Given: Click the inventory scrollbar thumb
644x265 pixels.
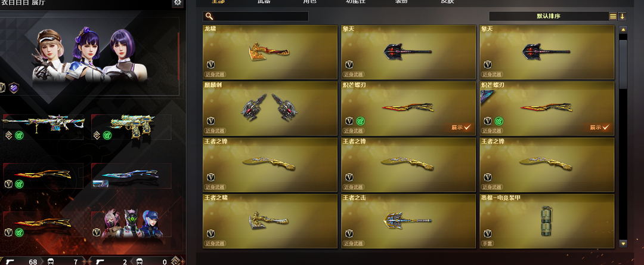Looking at the screenshot, I should click(623, 64).
